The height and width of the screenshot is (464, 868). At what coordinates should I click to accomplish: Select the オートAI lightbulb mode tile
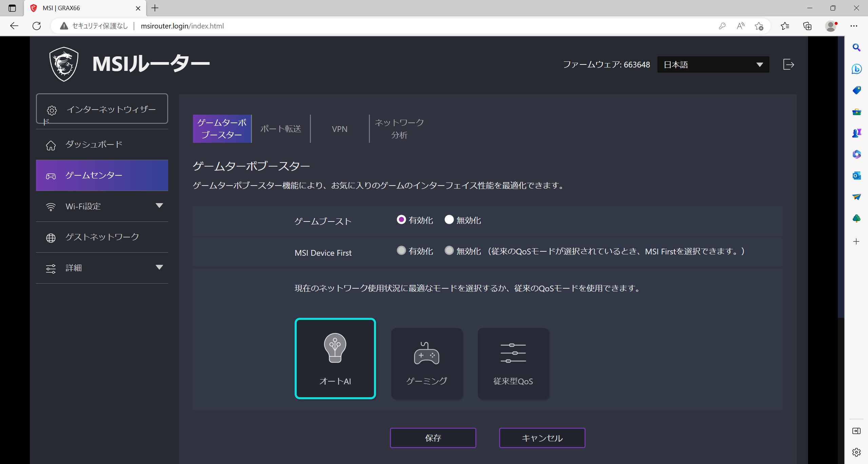(x=335, y=358)
